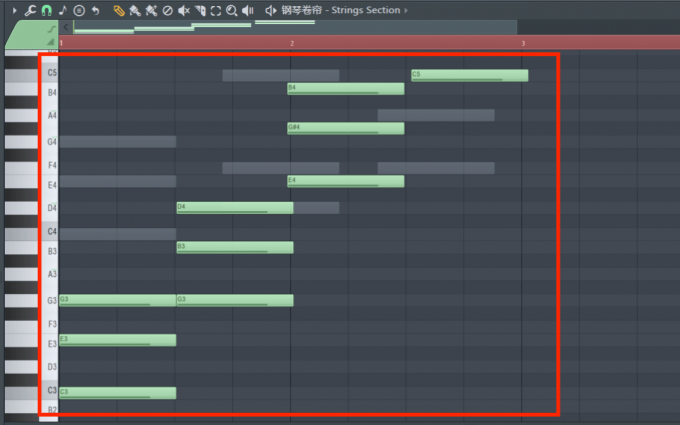Select the green C5 note
680x425 pixels.
470,75
